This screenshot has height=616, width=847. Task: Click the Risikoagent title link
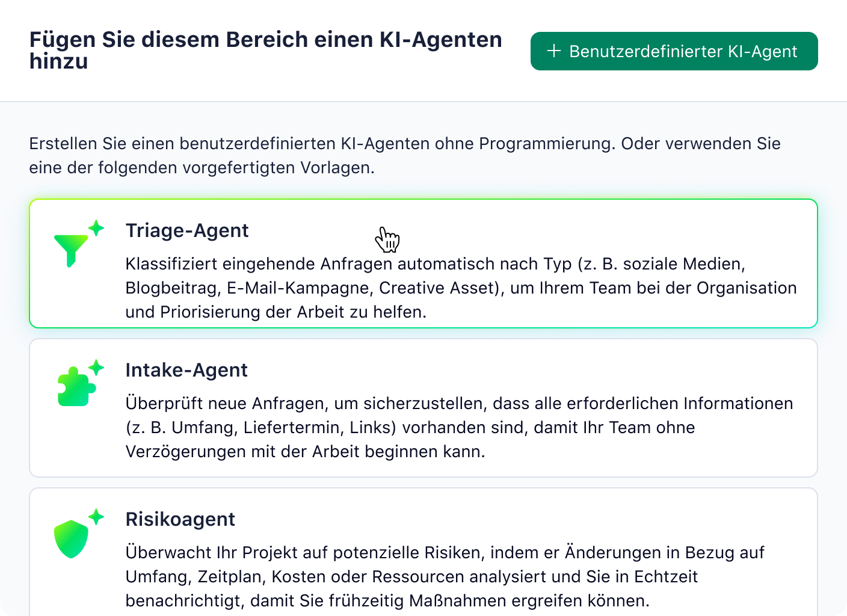(180, 519)
